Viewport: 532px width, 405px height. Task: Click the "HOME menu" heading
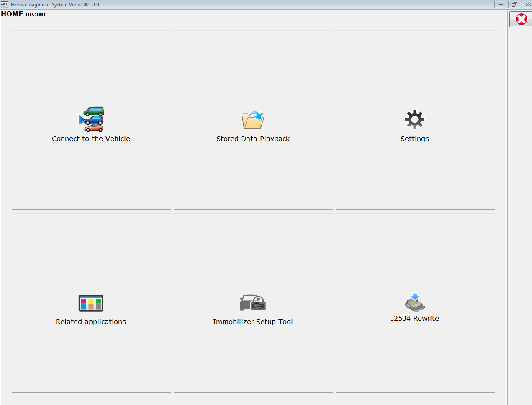(23, 14)
